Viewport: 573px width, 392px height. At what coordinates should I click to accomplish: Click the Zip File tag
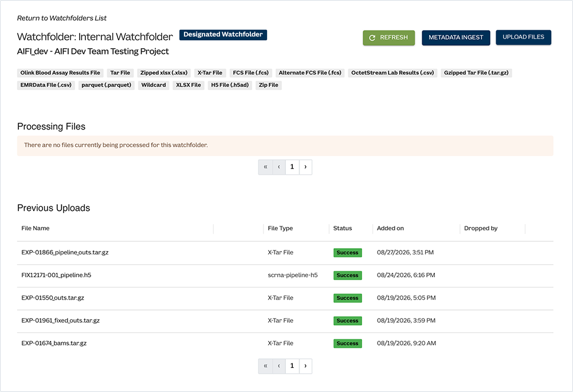pos(268,85)
